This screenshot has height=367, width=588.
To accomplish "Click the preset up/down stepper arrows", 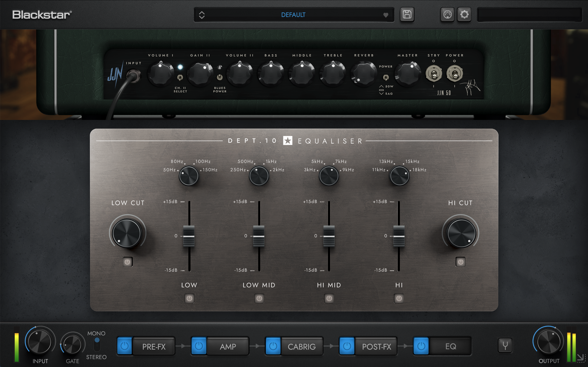I will pos(202,15).
